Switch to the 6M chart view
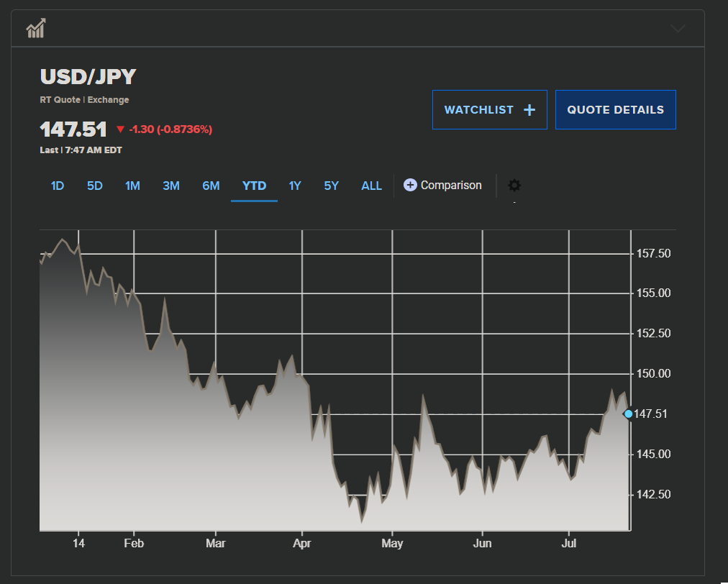Image resolution: width=728 pixels, height=584 pixels. (x=211, y=186)
